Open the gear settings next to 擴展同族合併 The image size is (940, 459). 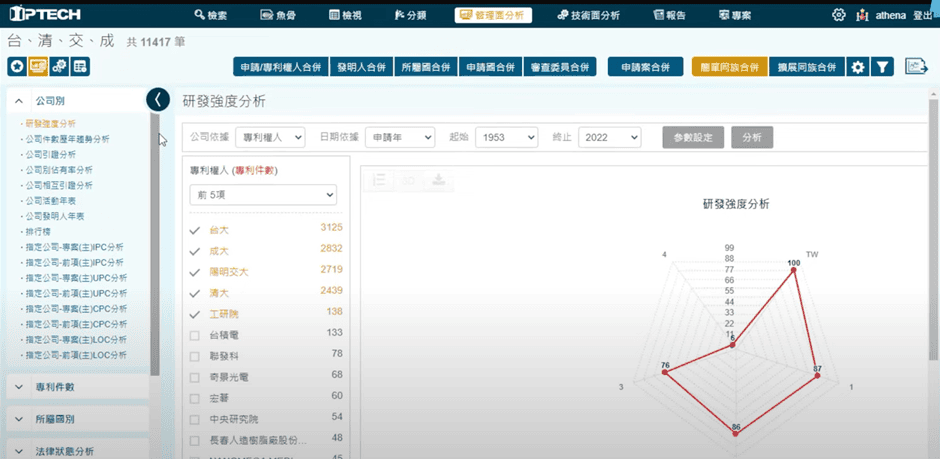point(857,67)
